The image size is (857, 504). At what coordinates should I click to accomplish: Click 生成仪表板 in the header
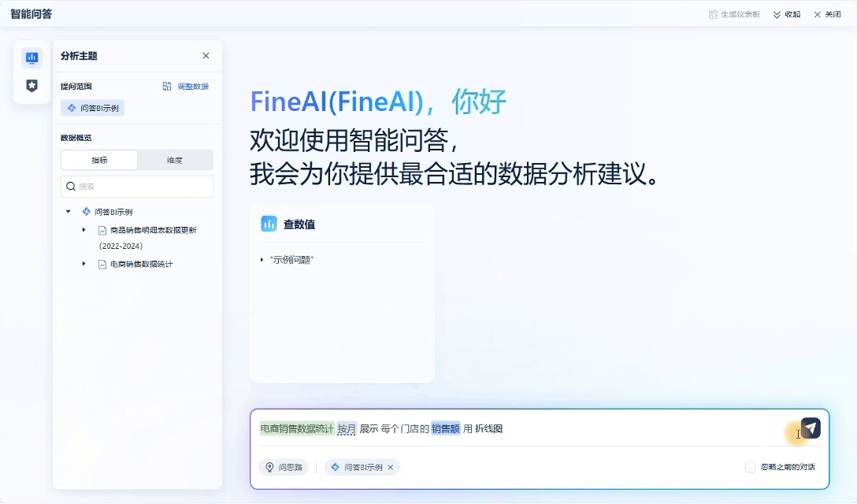(740, 15)
